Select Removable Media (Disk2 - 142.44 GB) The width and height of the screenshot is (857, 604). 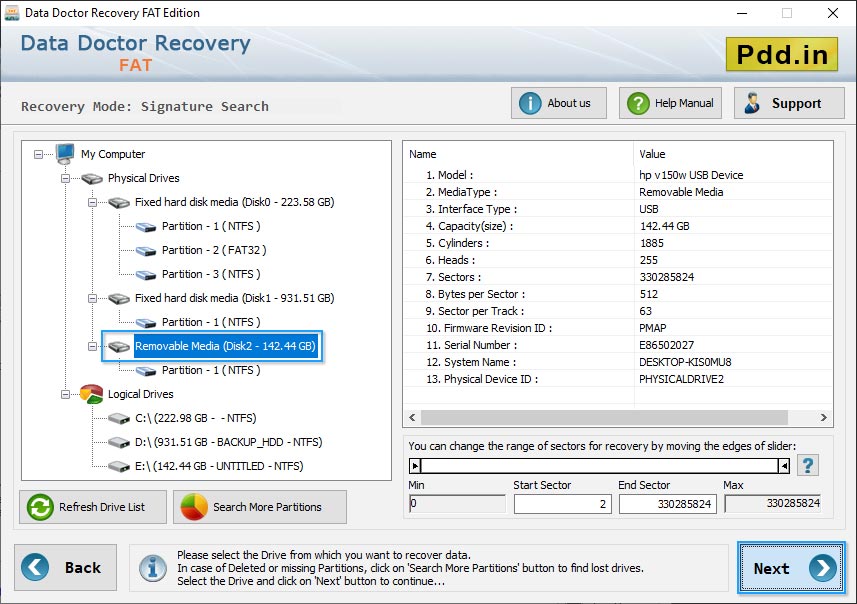[225, 346]
